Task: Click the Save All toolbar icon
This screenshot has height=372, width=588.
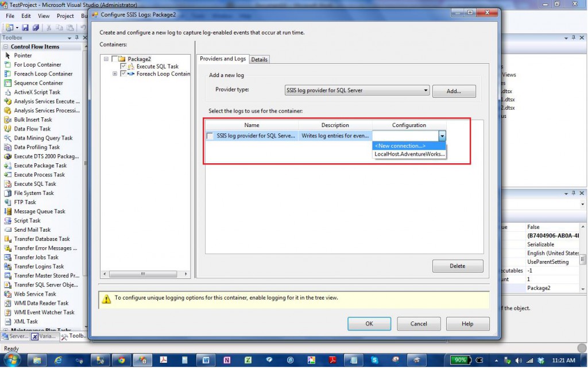Action: click(36, 27)
